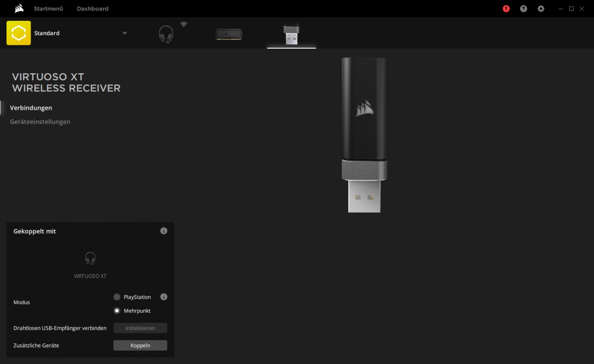594x364 pixels.
Task: Open iCUE settings gear icon
Action: click(x=541, y=9)
